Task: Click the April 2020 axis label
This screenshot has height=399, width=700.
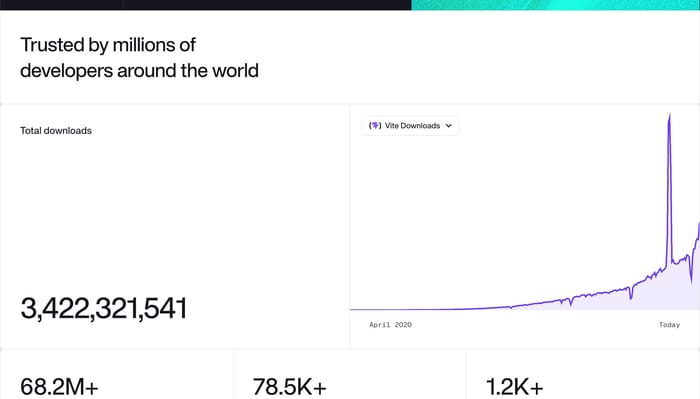Action: 390,325
